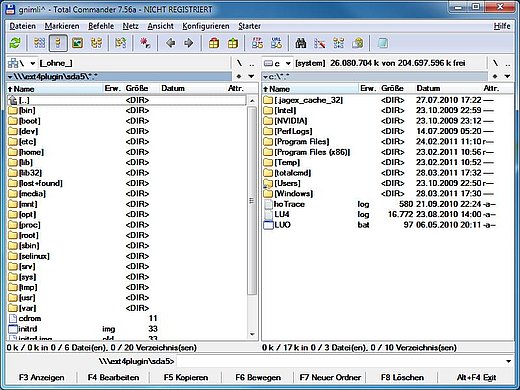The width and height of the screenshot is (520, 390).
Task: Click the green Refresh (reread source) toolbar icon
Action: tap(15, 43)
